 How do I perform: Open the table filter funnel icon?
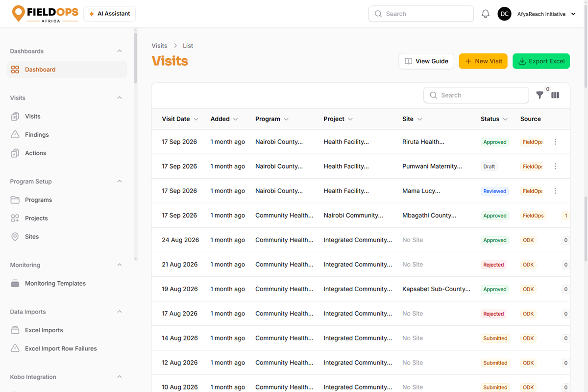[x=539, y=96]
